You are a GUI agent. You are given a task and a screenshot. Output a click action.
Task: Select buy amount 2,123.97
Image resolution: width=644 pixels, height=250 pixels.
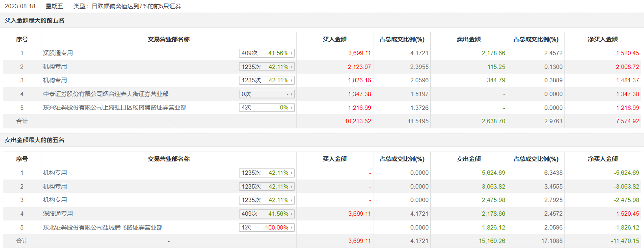click(x=359, y=67)
